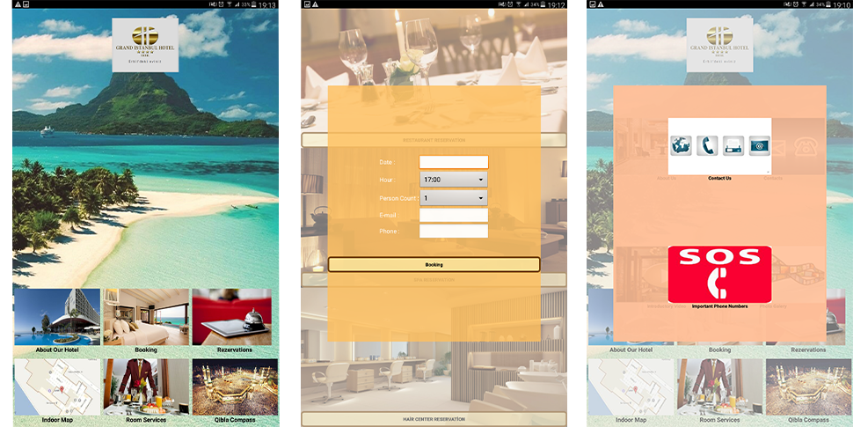Tap Grand Istanbul Hotel logo on left screen
Image resolution: width=868 pixels, height=427 pixels.
tap(145, 45)
